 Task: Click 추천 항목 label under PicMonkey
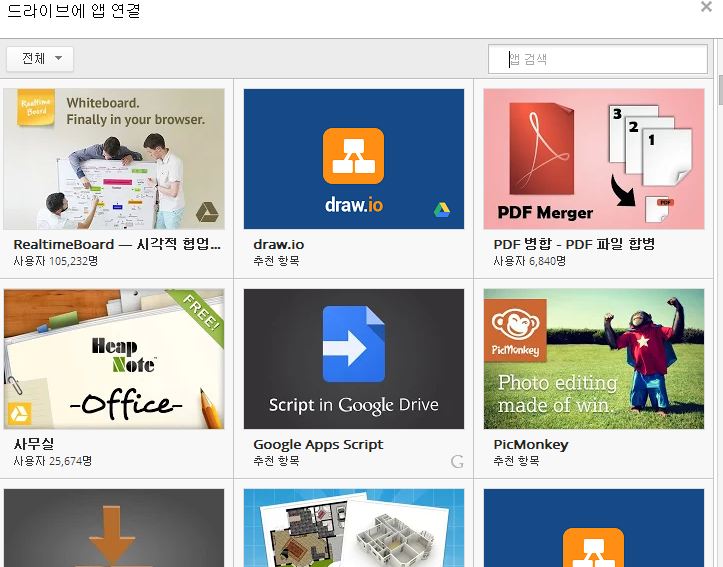[x=516, y=461]
